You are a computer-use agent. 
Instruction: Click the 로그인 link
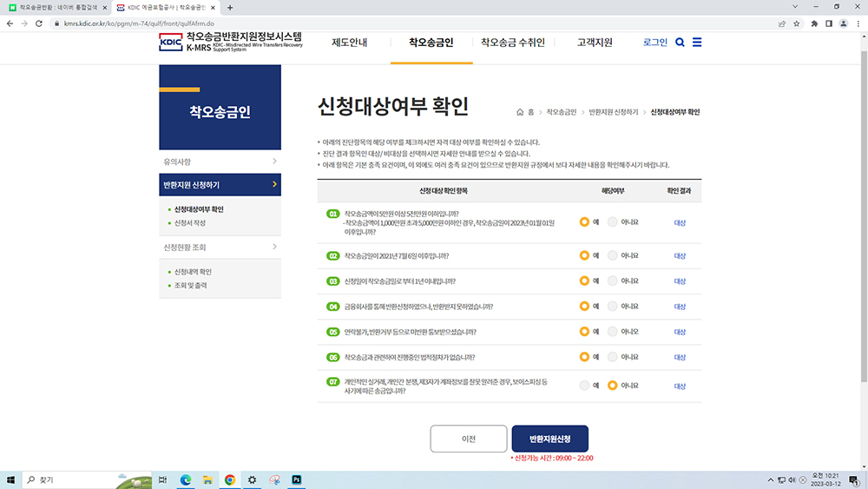[655, 42]
